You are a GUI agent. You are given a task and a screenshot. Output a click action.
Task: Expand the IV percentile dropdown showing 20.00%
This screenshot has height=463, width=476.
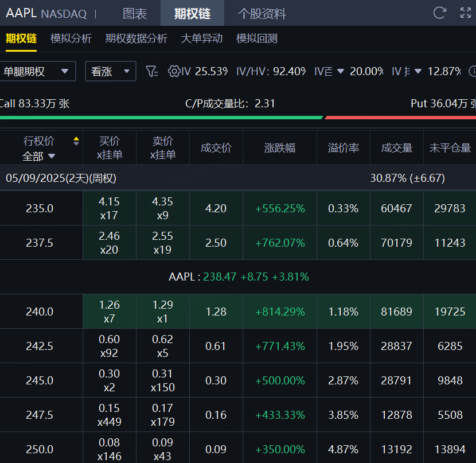click(341, 72)
